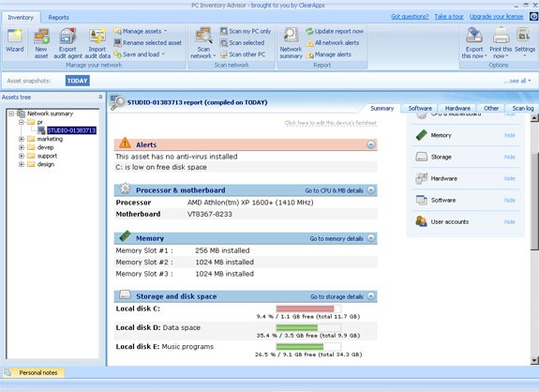Viewport: 539px width, 392px height.
Task: Click the help icon in top-right corner
Action: tap(533, 17)
